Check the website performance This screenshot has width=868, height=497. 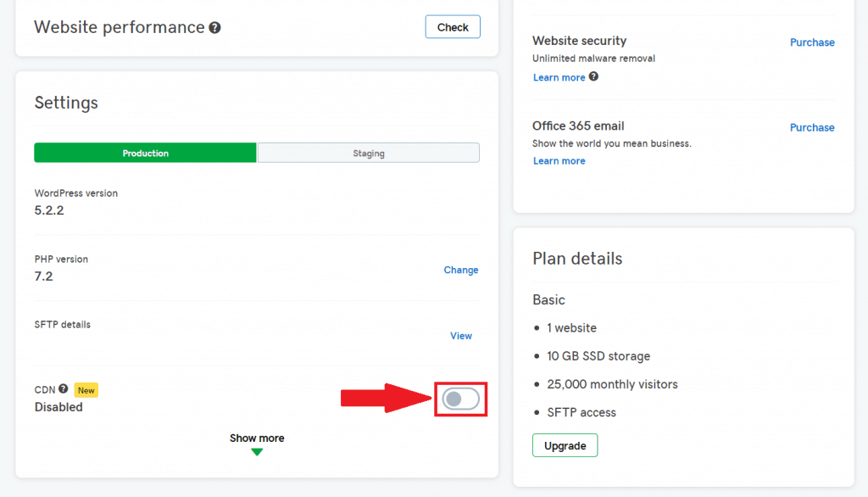(452, 26)
